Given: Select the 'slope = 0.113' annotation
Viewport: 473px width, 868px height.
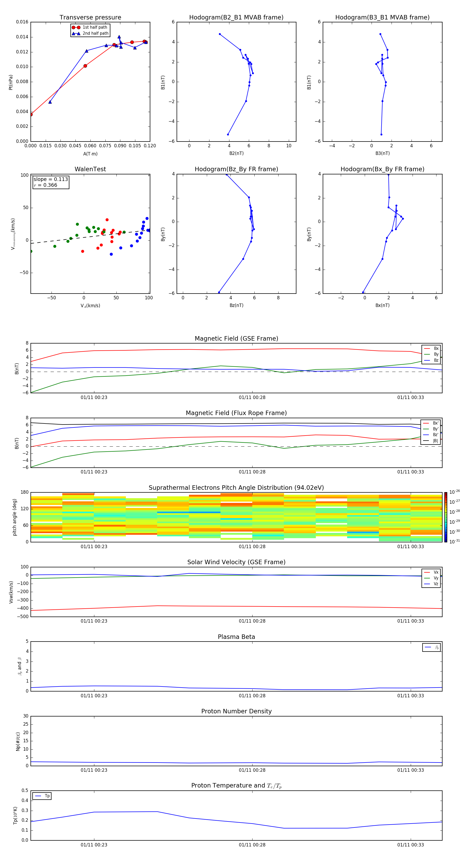Looking at the screenshot, I should [50, 179].
